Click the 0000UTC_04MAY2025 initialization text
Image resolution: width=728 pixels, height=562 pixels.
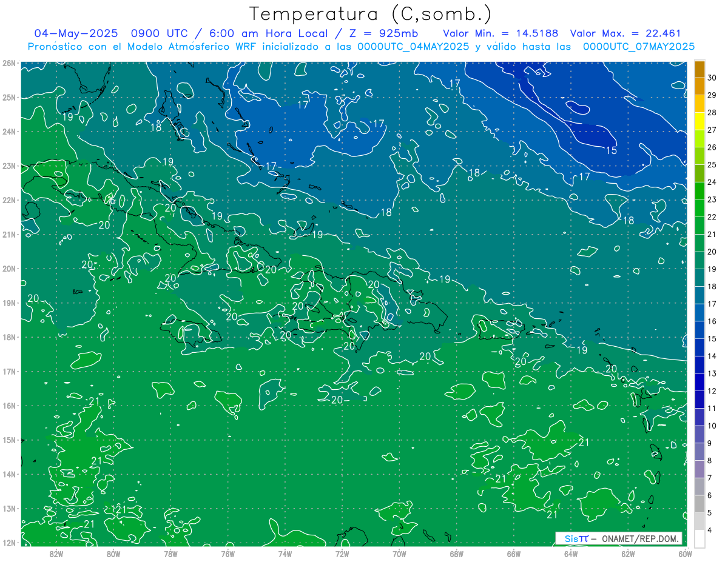(413, 46)
